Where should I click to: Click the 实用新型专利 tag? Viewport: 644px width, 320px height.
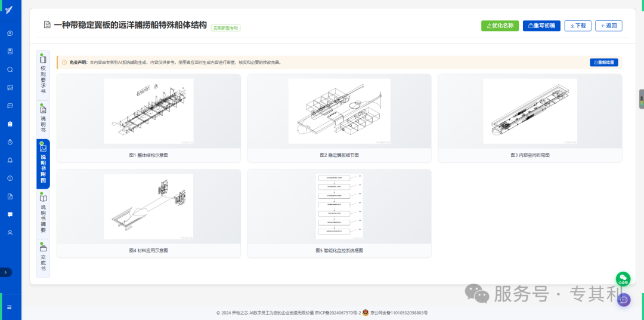[x=225, y=28]
